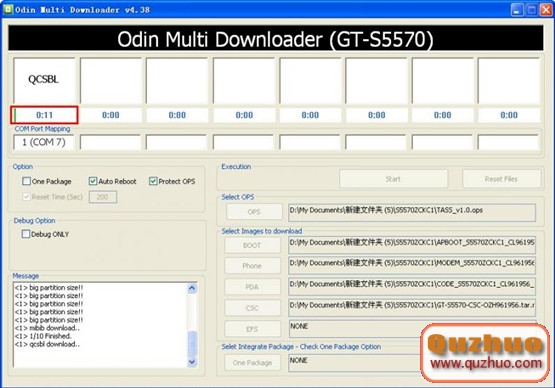Click the Reset Files button
The height and width of the screenshot is (388, 555).
coord(501,179)
